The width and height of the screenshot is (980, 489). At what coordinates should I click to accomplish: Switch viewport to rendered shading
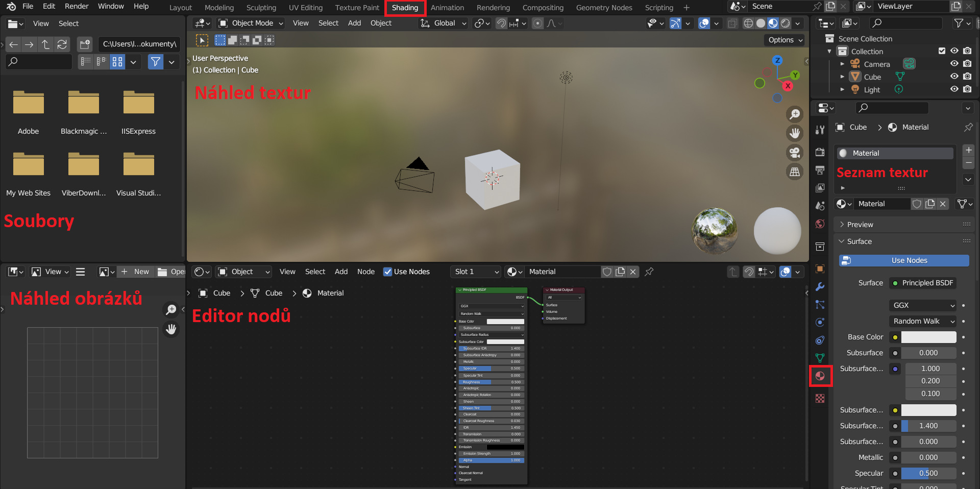pos(786,23)
